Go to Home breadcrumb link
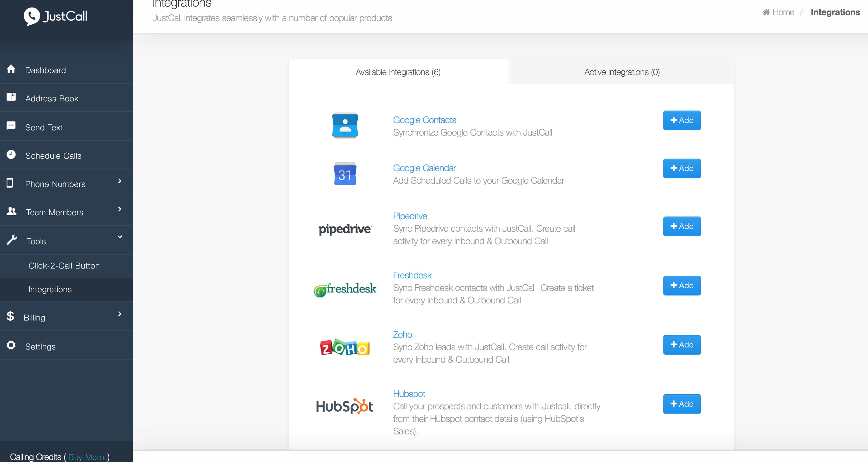This screenshot has width=868, height=462. point(783,13)
